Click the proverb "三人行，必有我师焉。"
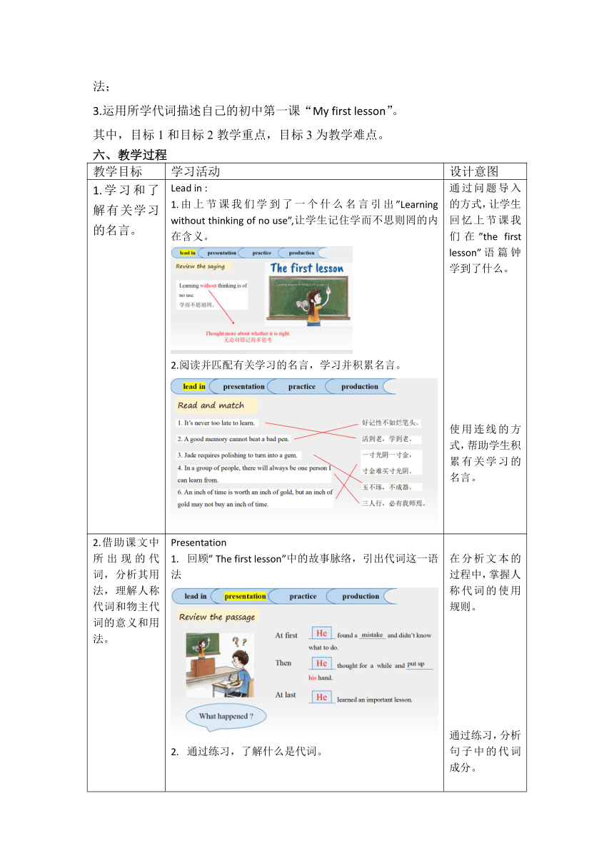Image resolution: width=614 pixels, height=868 pixels. coord(394,503)
